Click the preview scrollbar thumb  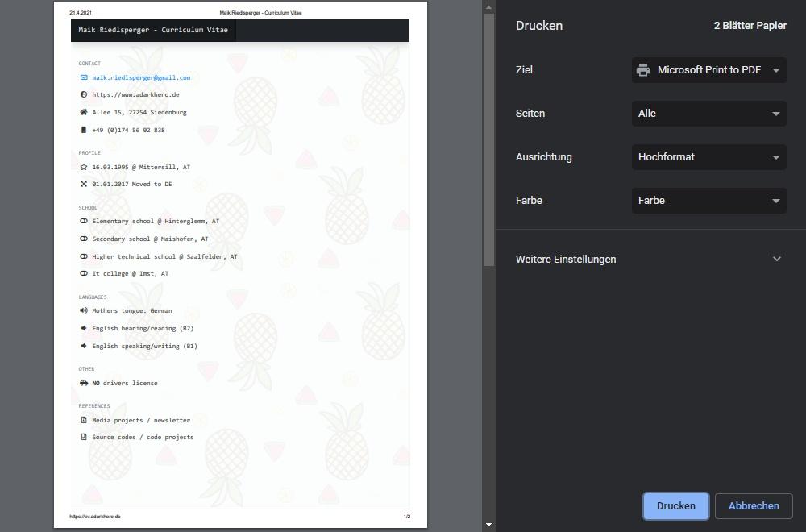tap(489, 139)
